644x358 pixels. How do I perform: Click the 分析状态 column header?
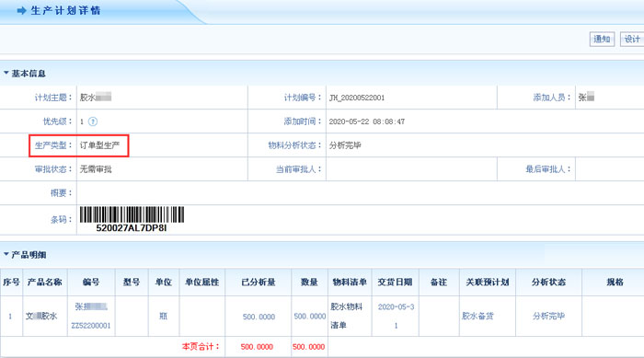click(x=548, y=282)
